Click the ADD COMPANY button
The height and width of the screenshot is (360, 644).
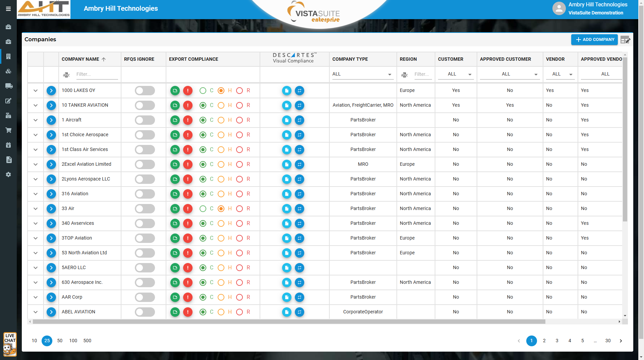594,40
